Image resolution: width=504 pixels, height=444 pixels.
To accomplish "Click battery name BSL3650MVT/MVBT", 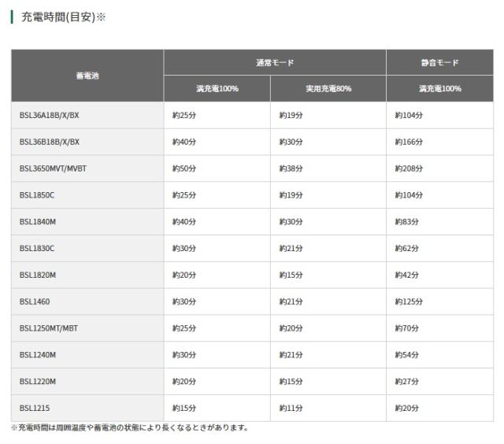I will point(53,168).
